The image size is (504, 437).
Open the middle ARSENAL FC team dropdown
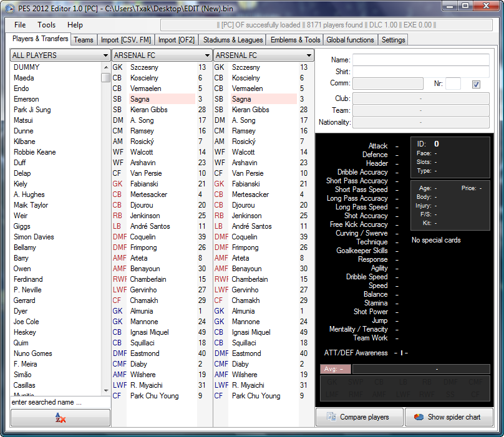point(162,55)
